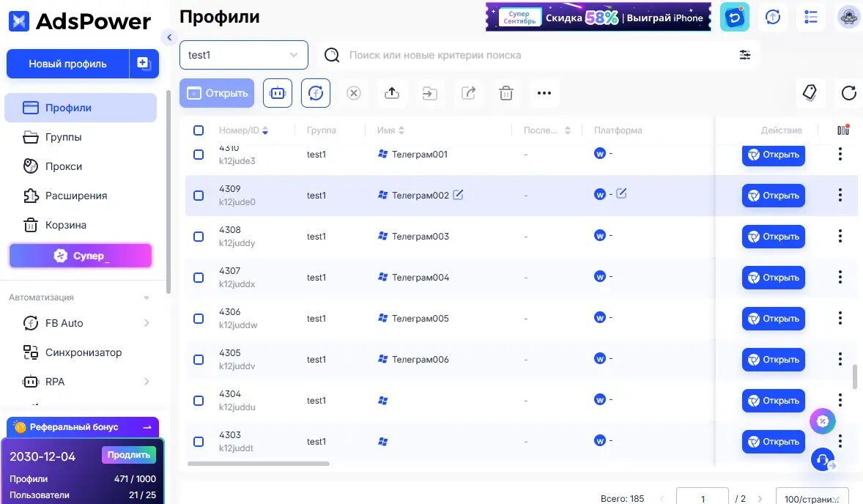Open search filter settings icon

click(744, 55)
